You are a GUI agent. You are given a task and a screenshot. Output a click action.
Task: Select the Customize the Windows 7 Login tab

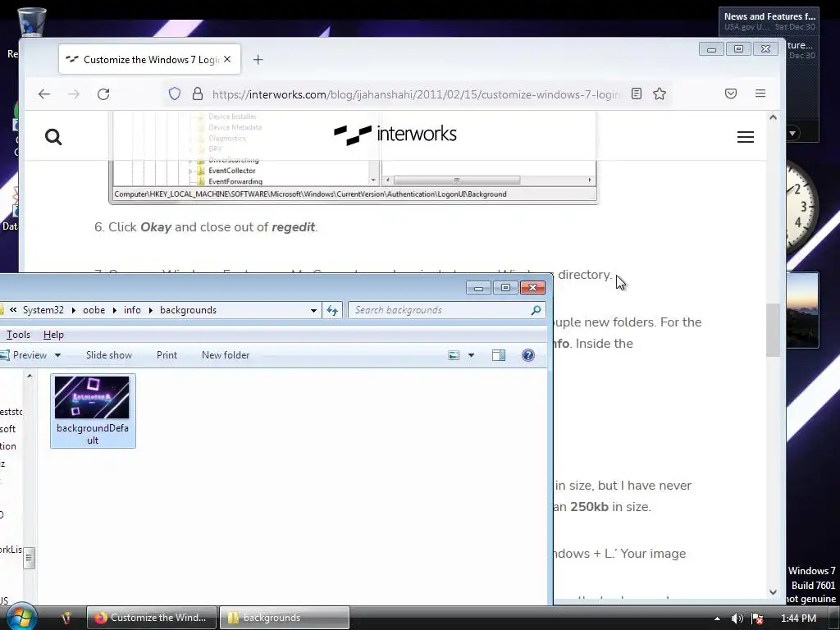tap(149, 59)
